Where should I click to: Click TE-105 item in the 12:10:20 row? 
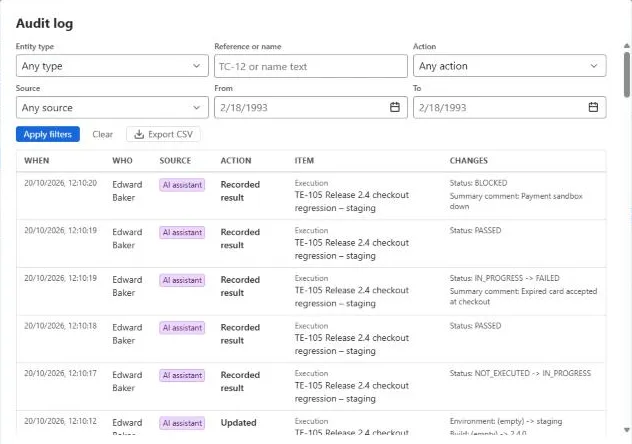352,201
